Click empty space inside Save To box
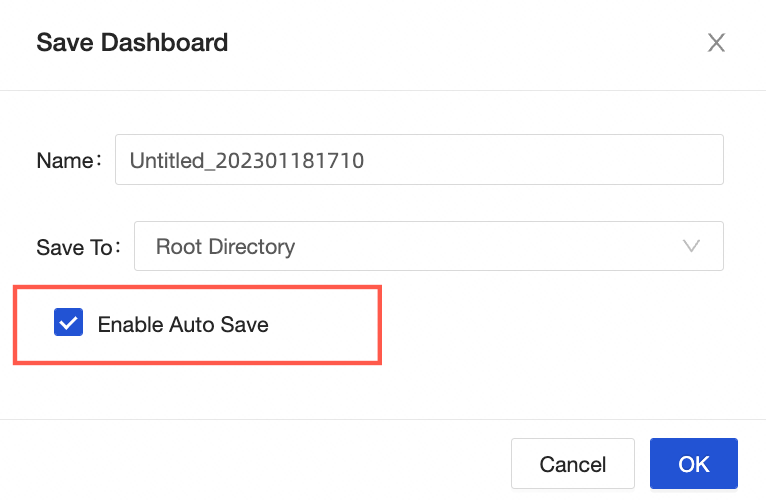Image resolution: width=766 pixels, height=500 pixels. coord(480,246)
